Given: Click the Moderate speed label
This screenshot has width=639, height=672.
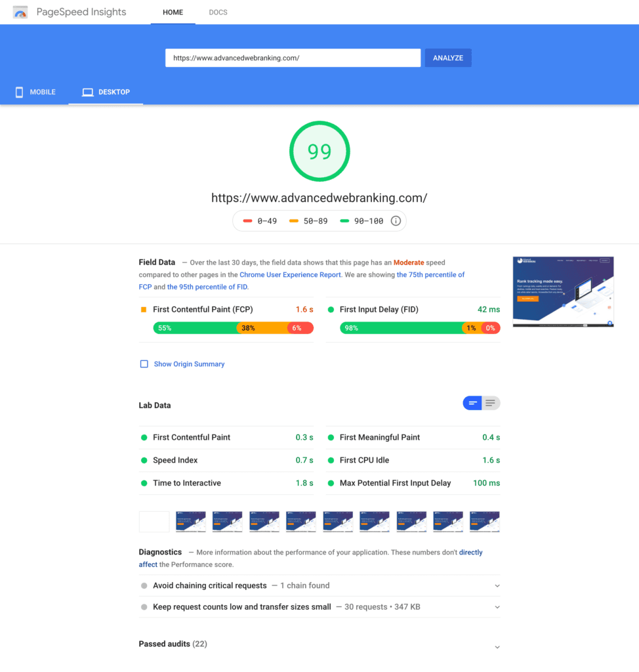Looking at the screenshot, I should point(409,262).
